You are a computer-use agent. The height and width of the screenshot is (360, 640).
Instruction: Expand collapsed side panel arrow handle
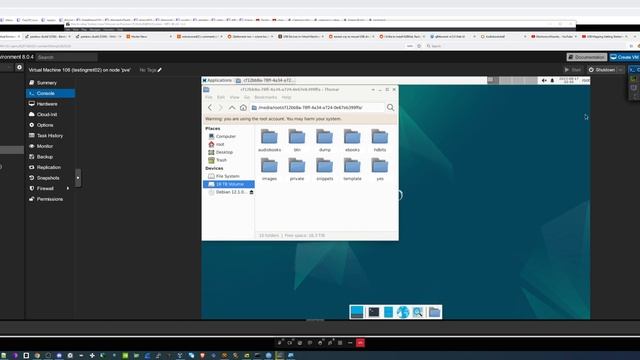coord(78,178)
